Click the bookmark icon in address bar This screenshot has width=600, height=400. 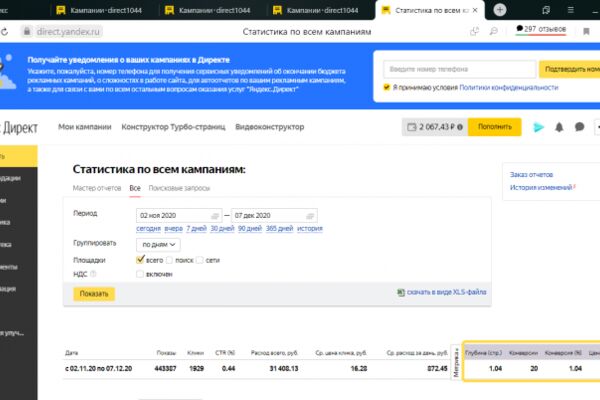coord(586,31)
